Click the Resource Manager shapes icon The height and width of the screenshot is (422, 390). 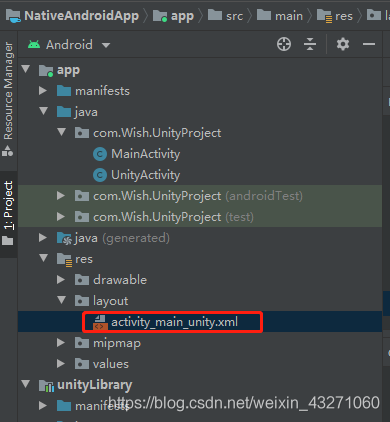pos(8,151)
